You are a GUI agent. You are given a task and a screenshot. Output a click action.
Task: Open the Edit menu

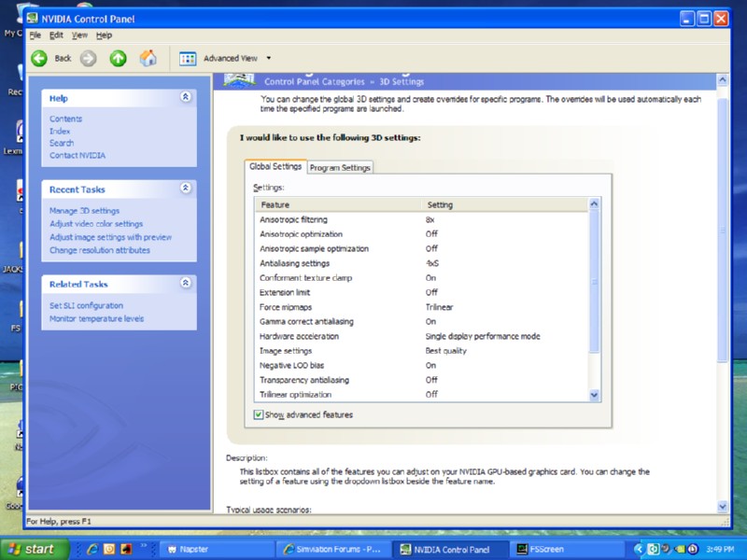click(x=57, y=35)
